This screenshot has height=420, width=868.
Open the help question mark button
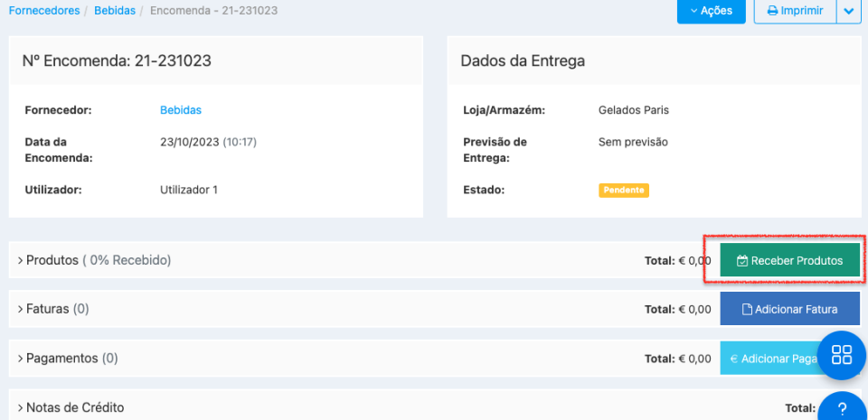[842, 406]
